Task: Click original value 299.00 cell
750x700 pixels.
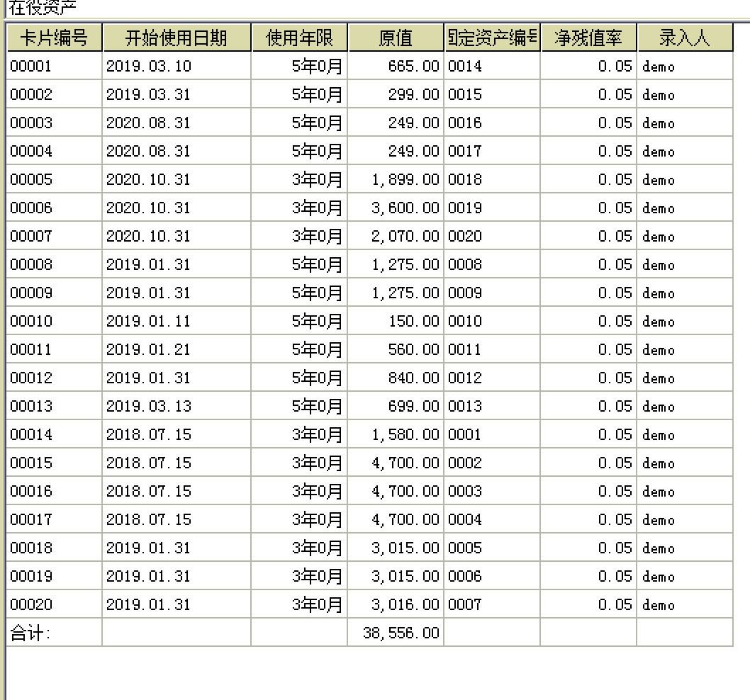Action: [x=396, y=94]
